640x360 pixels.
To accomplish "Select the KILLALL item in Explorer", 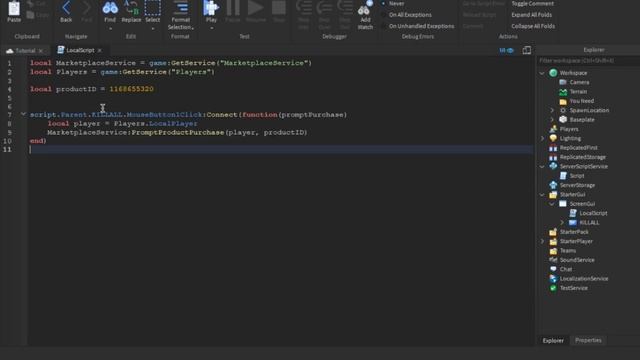I will point(589,223).
